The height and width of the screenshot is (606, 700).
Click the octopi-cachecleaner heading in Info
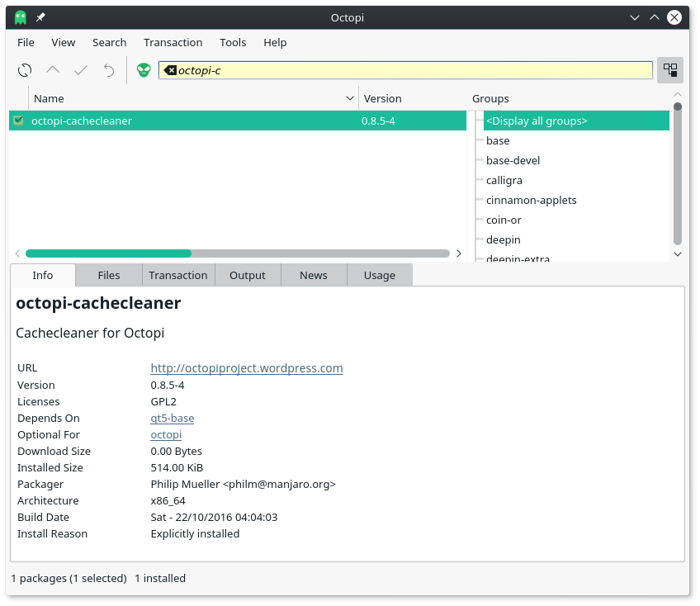[98, 303]
